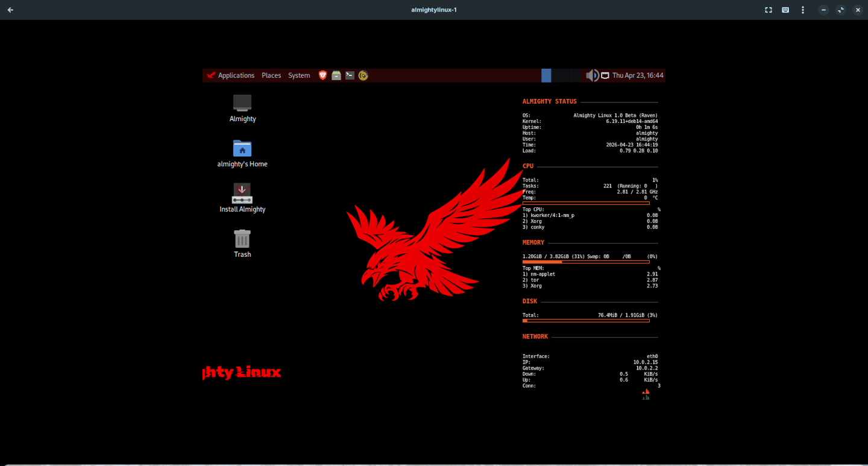Open the terminal launcher in the panel
Image resolution: width=868 pixels, height=466 pixels.
point(350,75)
